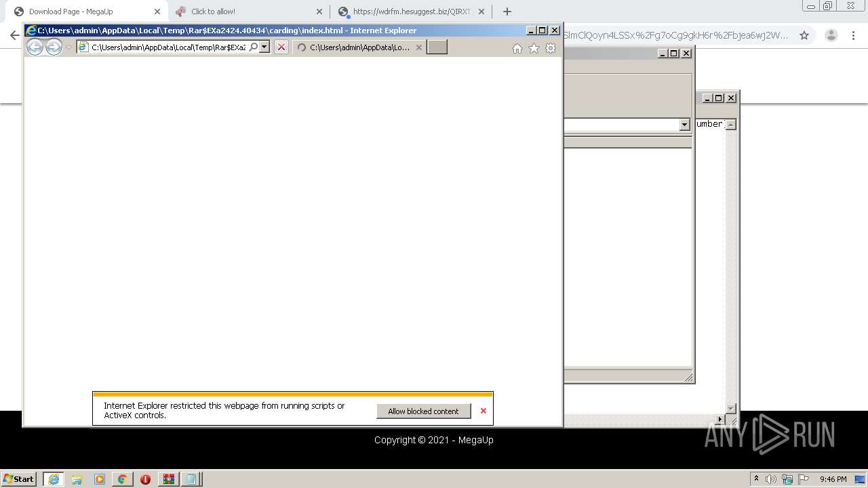Viewport: 868px width, 488px height.
Task: Switch to wdrfm.hesuggest.biz Chrome tab
Action: tap(410, 12)
